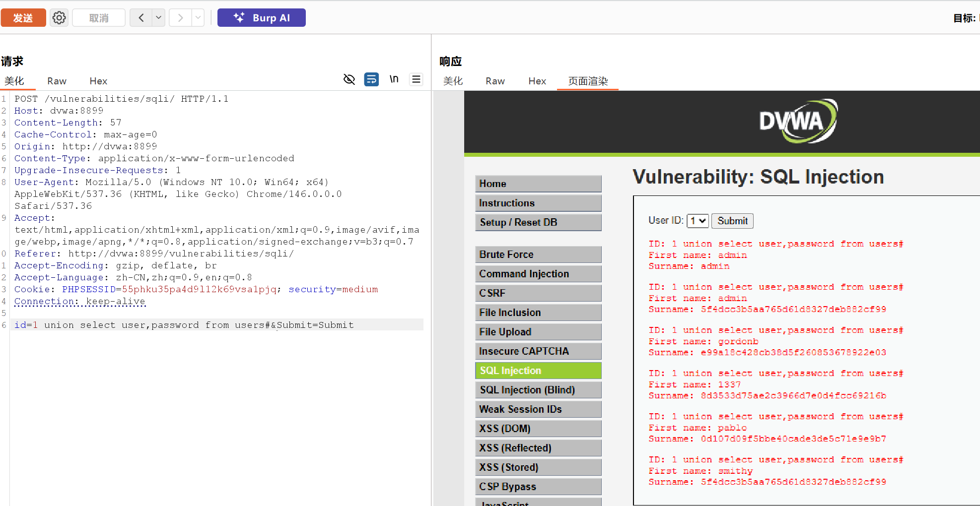Click the id=1 union select body line
Viewport: 980px width, 506px height.
coord(184,325)
